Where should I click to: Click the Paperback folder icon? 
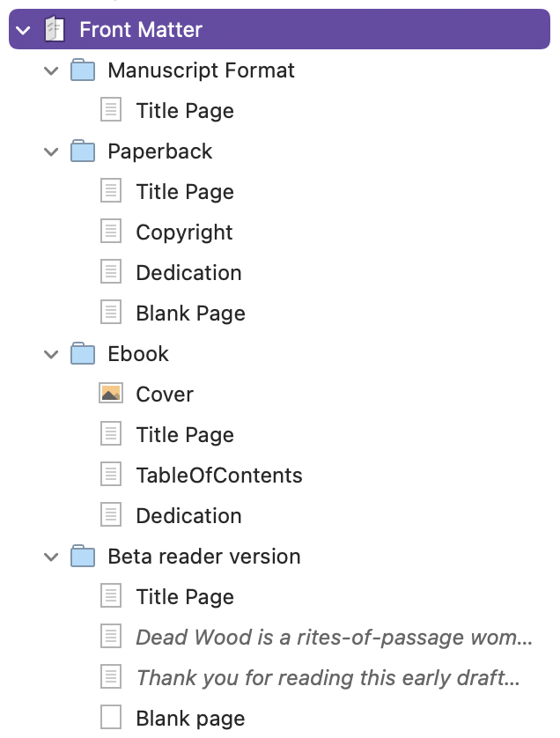(83, 151)
